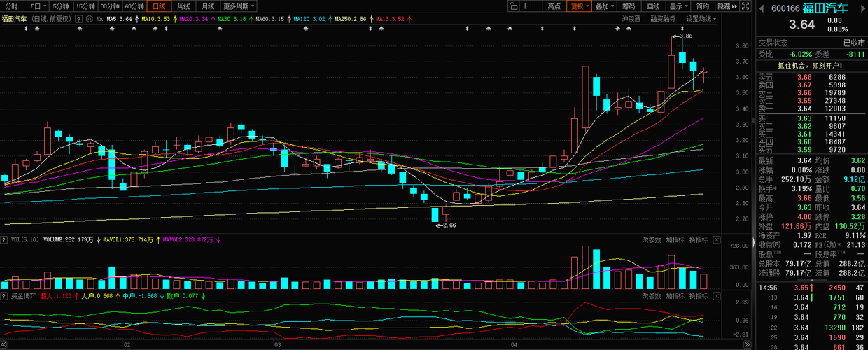Click 改参数 in the 资金博弈 panel
The height and width of the screenshot is (350, 868).
pyautogui.click(x=651, y=297)
